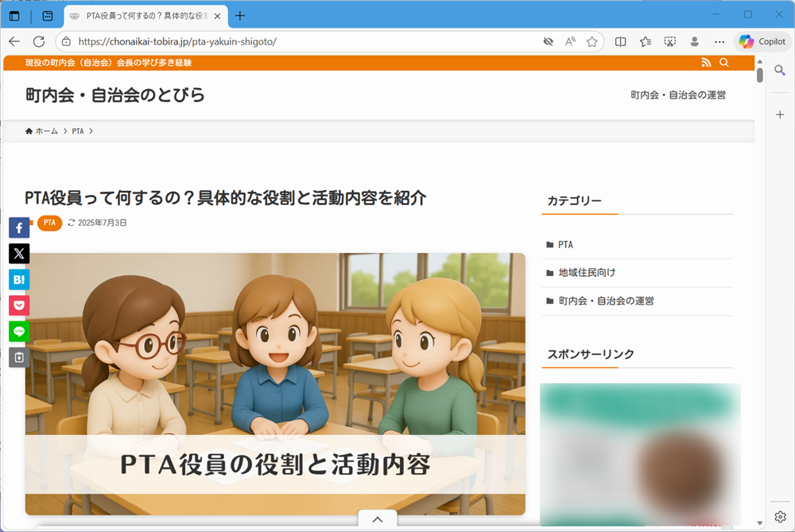Open Copilot in the browser toolbar
This screenshot has width=795, height=532.
(762, 41)
